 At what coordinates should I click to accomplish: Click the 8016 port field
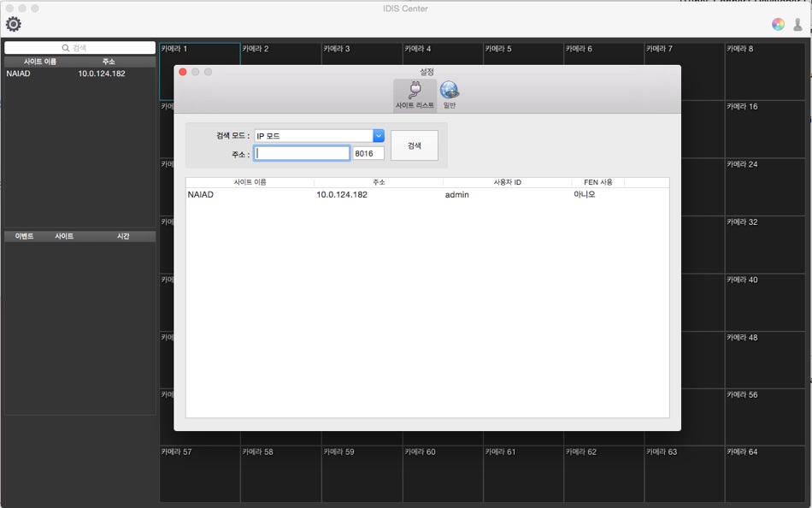point(368,153)
